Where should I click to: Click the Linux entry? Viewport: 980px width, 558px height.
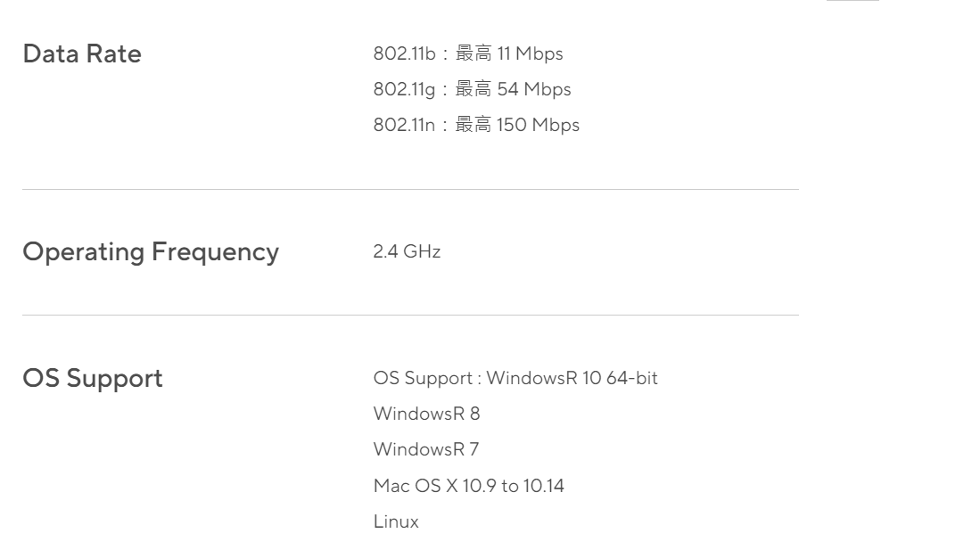[x=396, y=522]
